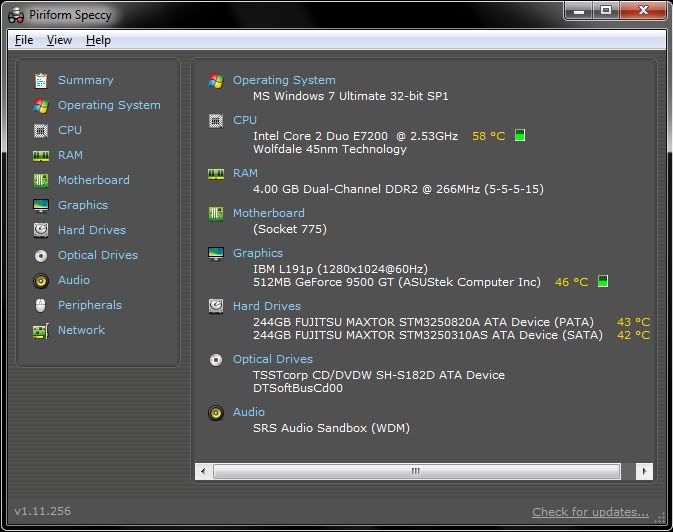Click the Summary icon in the sidebar
The height and width of the screenshot is (532, 673).
(41, 80)
